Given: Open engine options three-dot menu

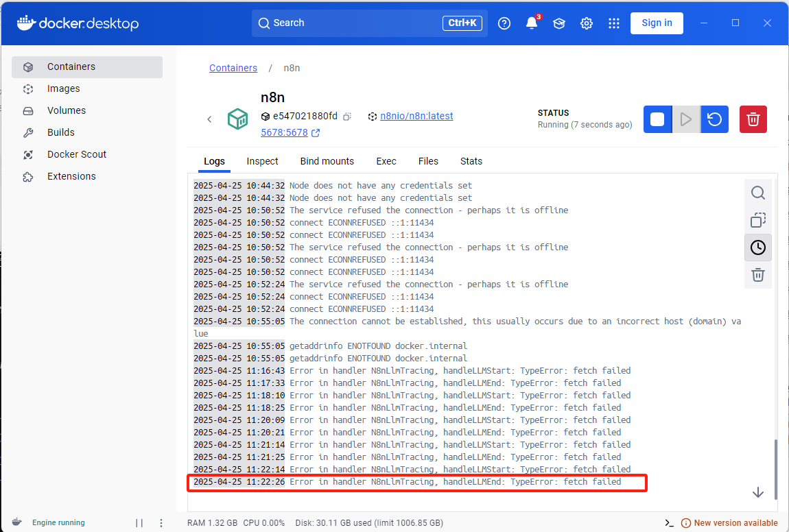Looking at the screenshot, I should 161,523.
